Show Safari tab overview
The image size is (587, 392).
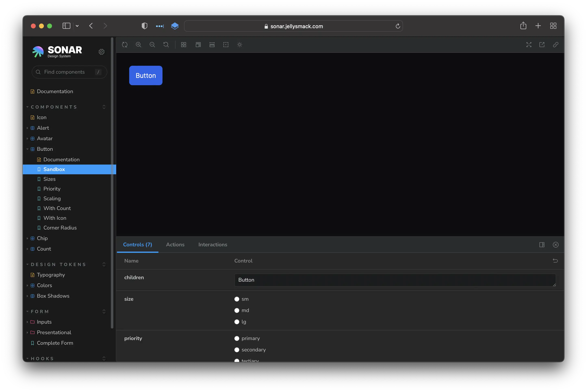point(553,26)
